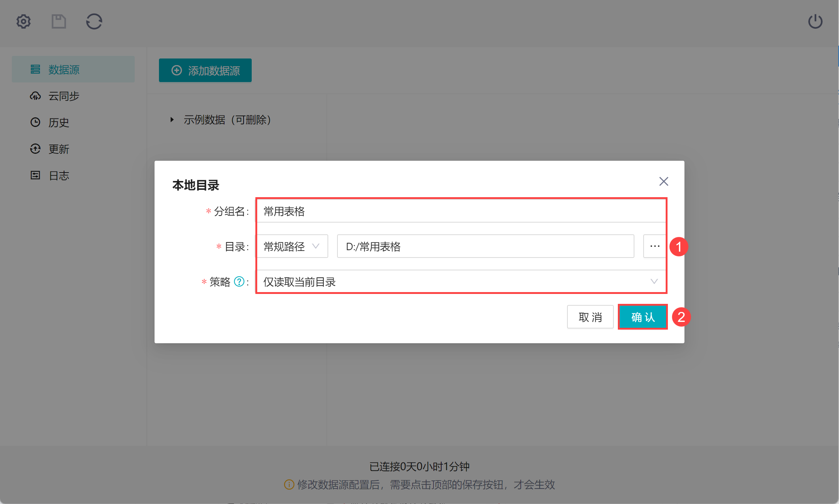The image size is (839, 504).
Task: Click the ellipsis browse directory button
Action: pos(655,246)
